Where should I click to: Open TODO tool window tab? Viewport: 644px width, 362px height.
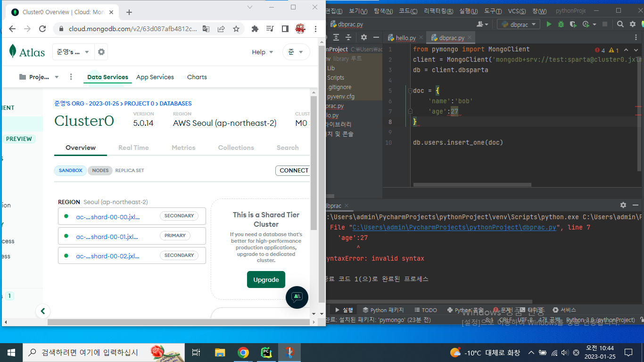[x=426, y=310]
